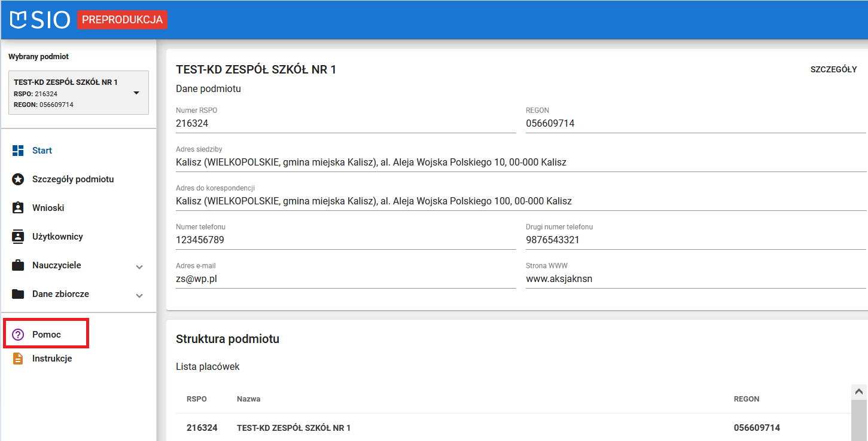Click the Użytkownicy contacts icon
Screen dimensions: 868x441
(x=18, y=237)
